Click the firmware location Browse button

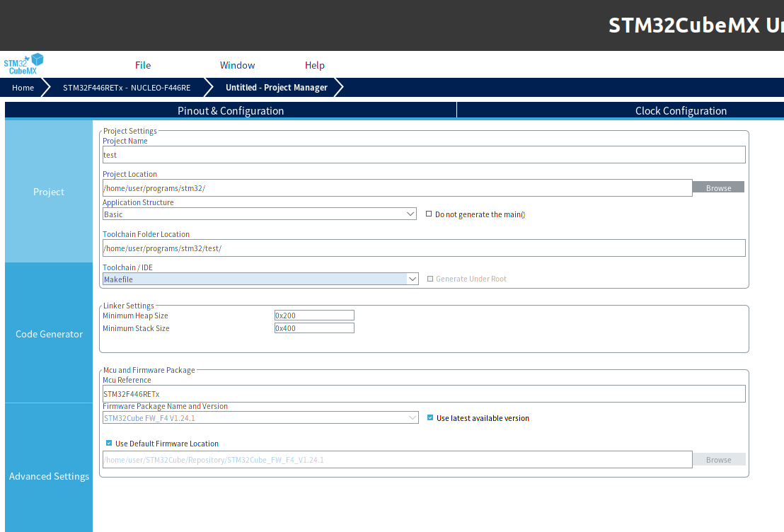[718, 460]
